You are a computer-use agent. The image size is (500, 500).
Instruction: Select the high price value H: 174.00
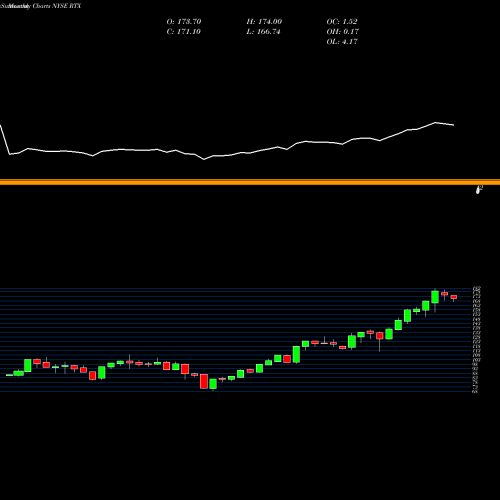coord(264,22)
